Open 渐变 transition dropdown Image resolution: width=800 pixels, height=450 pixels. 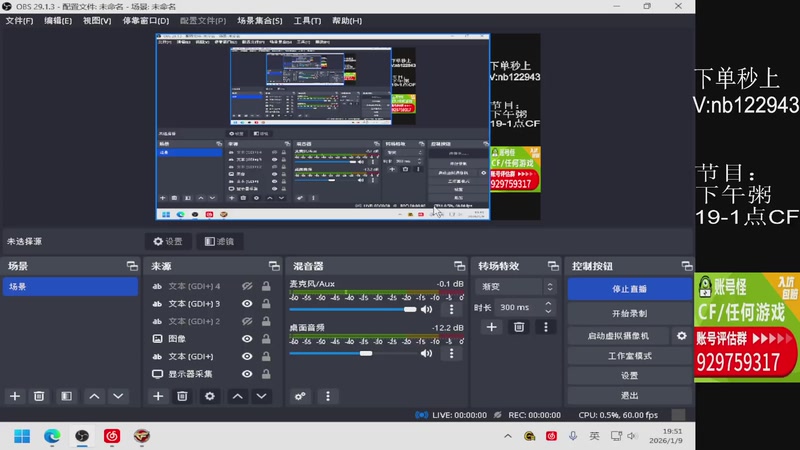click(515, 287)
